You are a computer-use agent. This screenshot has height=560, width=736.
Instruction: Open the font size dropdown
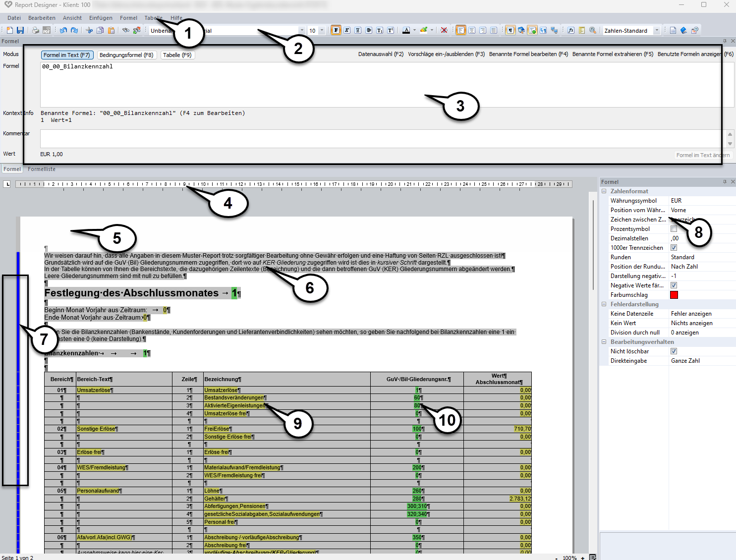coord(322,31)
